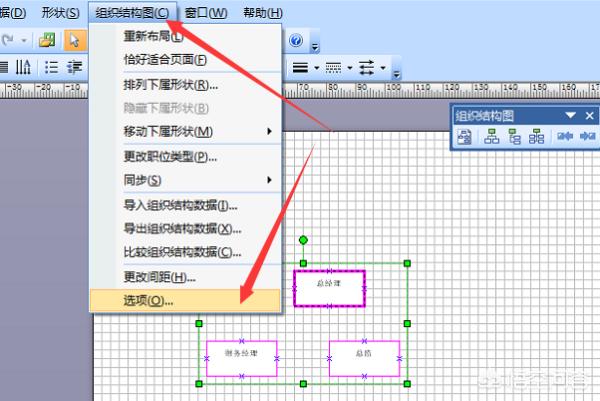Select the pointer tool in the toolbar
The image size is (600, 401).
(74, 41)
